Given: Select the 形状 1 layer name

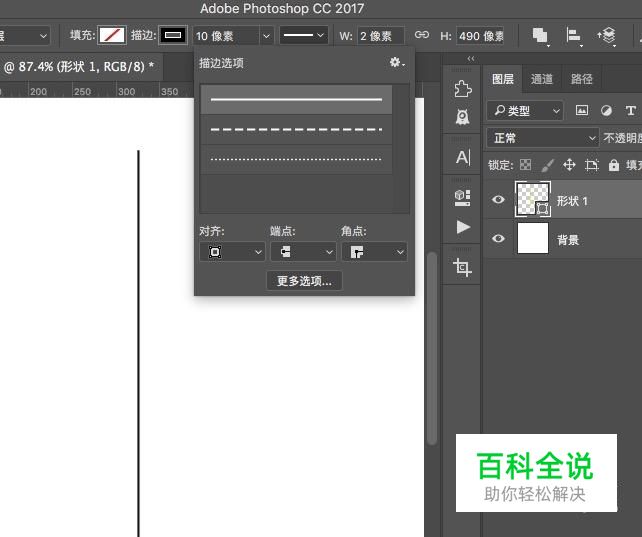Looking at the screenshot, I should tap(572, 201).
